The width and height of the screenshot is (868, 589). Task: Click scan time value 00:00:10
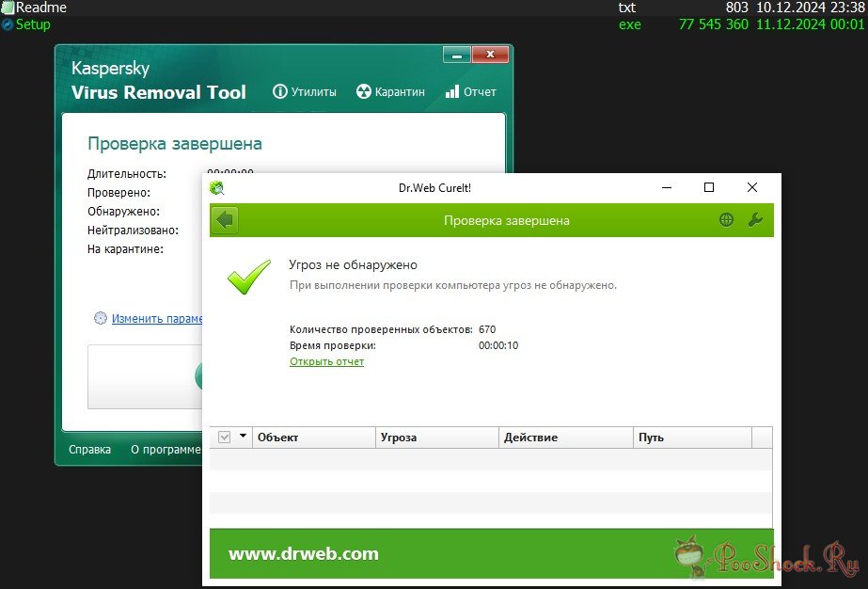pos(498,345)
